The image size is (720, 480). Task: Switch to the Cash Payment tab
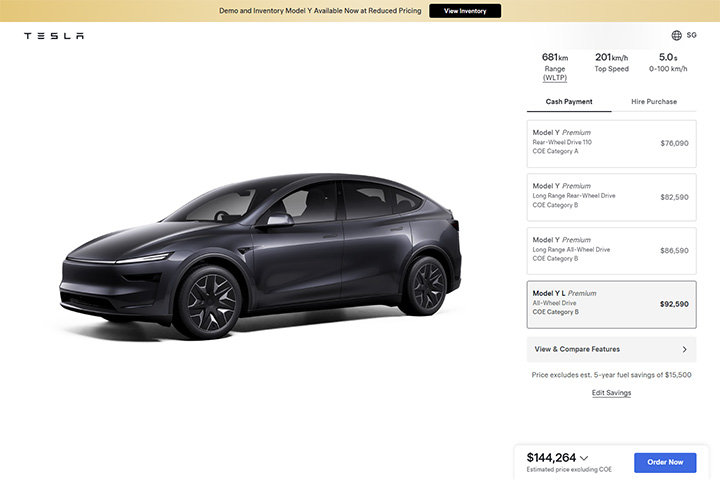pyautogui.click(x=569, y=102)
